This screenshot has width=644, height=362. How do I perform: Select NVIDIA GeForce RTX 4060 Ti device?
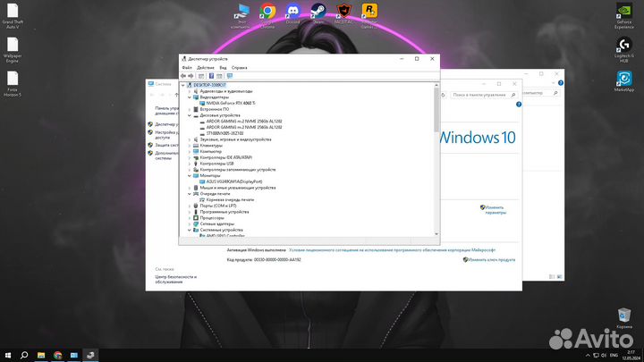(231, 103)
